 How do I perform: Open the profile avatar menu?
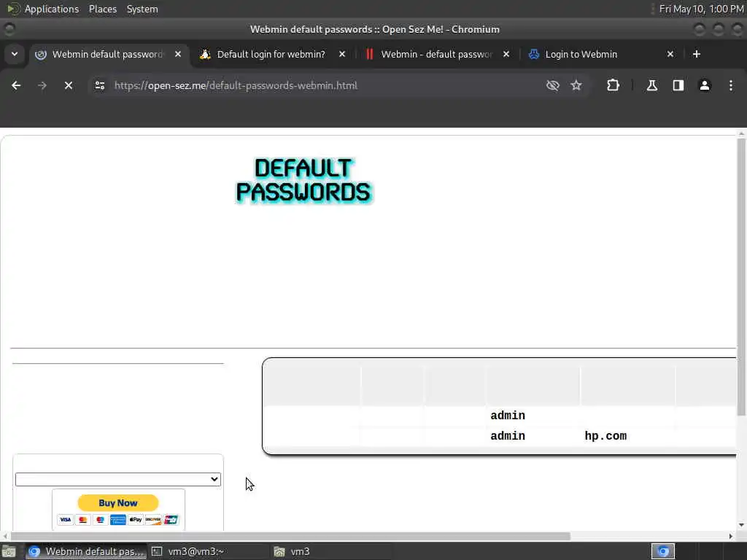705,85
